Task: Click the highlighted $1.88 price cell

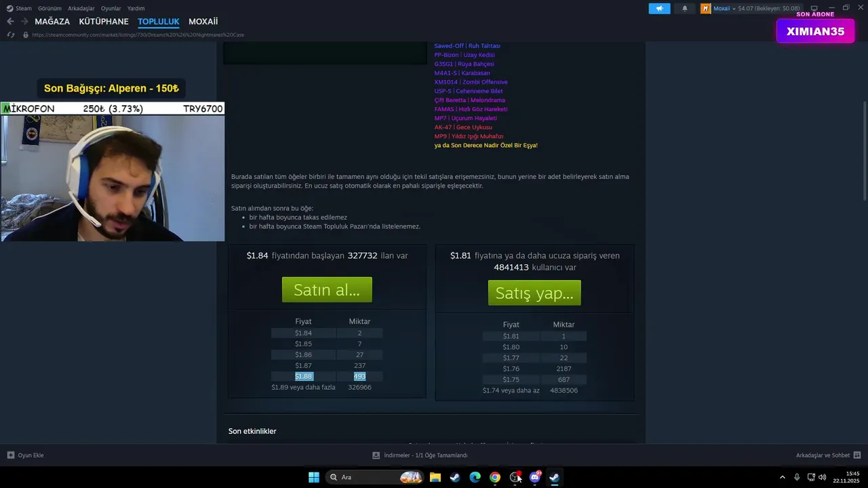Action: pos(303,376)
